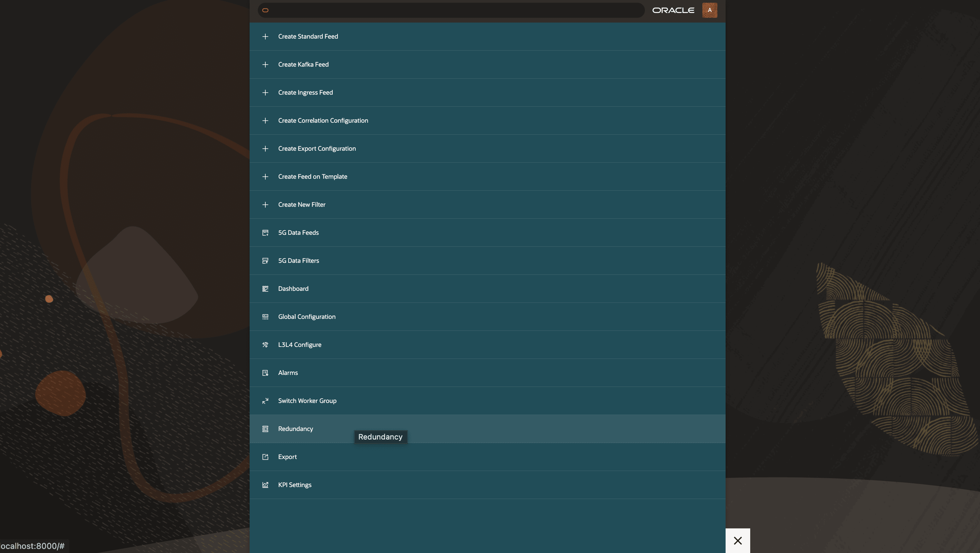The height and width of the screenshot is (553, 980).
Task: Dismiss the panel with the X button
Action: (737, 540)
